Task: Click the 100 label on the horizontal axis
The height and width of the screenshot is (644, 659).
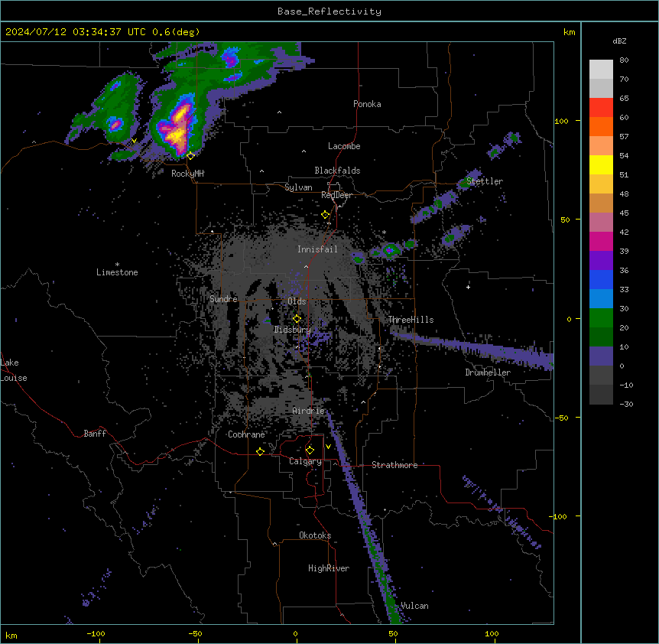Action: (492, 633)
